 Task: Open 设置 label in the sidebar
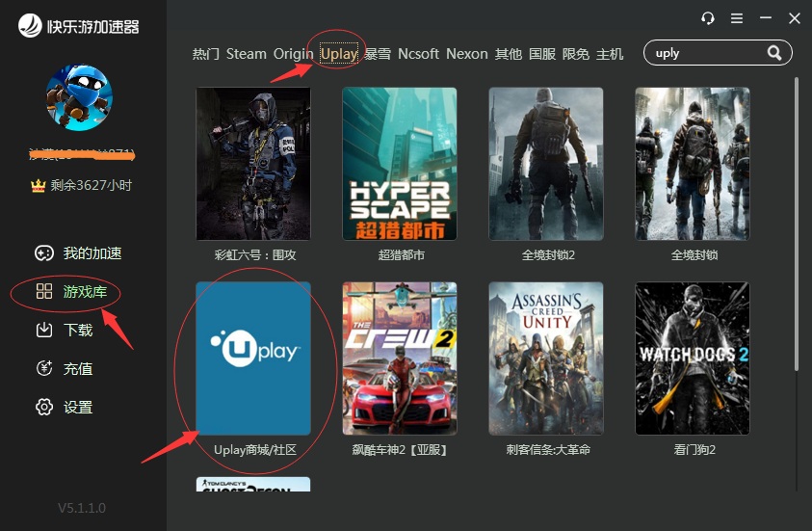click(x=78, y=408)
